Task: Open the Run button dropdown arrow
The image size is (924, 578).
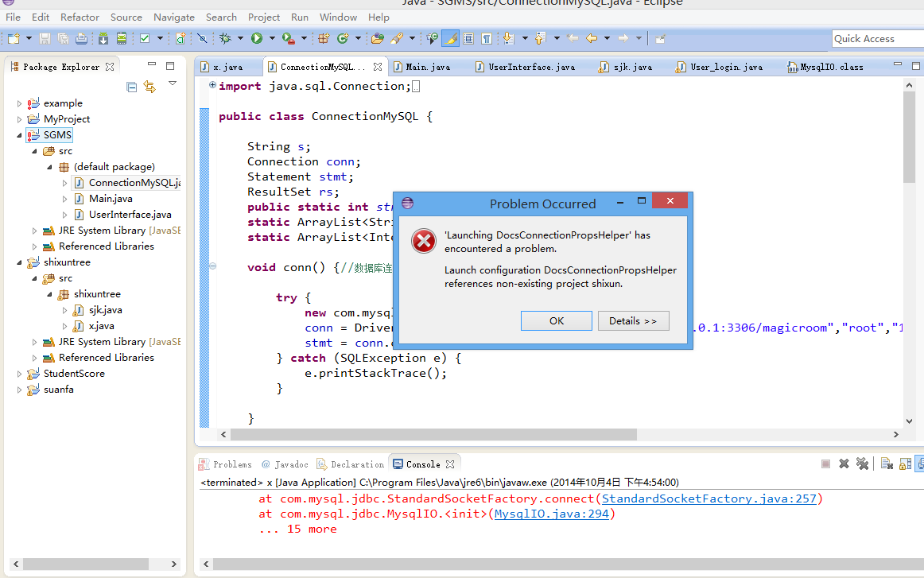Action: click(272, 38)
